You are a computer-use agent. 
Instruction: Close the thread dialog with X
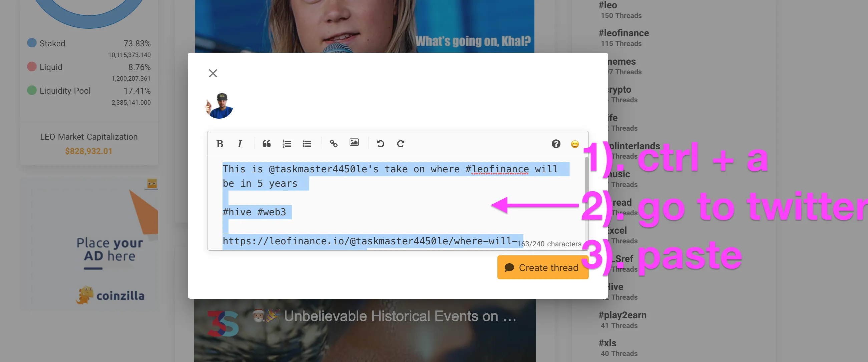213,73
